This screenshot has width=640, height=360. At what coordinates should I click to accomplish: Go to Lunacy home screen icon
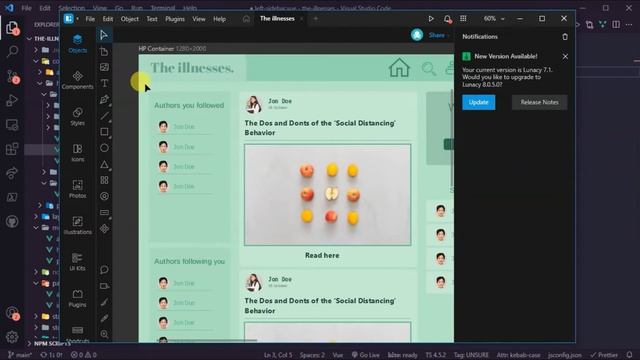246,19
